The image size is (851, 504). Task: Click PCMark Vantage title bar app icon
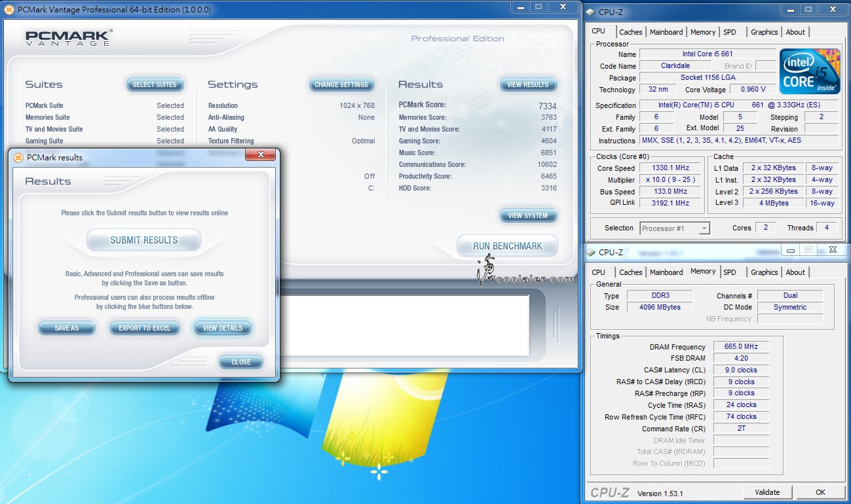pos(9,10)
